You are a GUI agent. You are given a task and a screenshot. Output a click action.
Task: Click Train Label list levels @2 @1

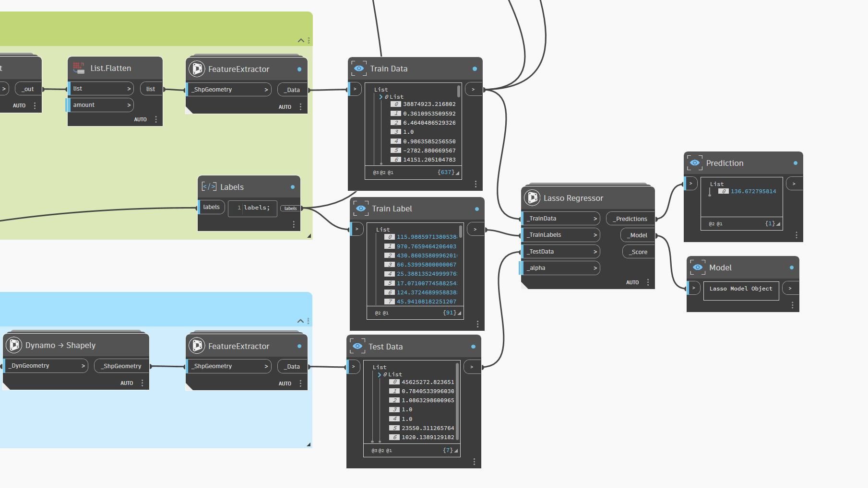pos(381,313)
